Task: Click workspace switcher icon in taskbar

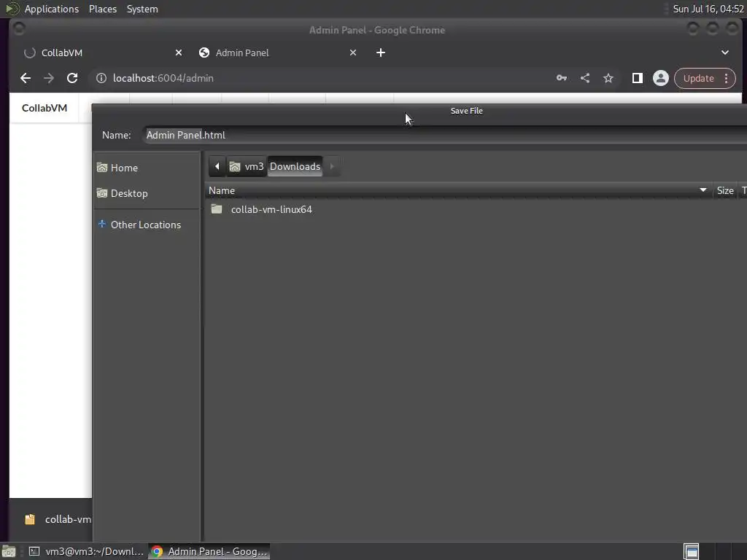Action: 692,551
